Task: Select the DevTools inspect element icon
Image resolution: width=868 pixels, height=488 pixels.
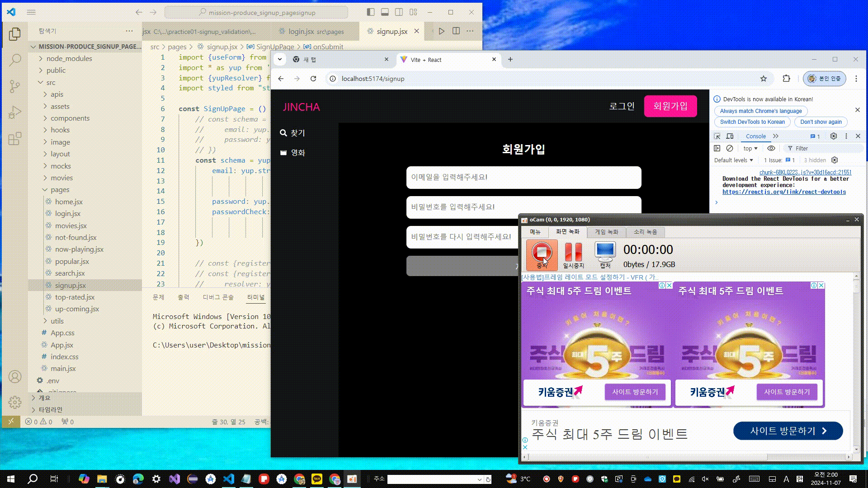Action: point(717,136)
